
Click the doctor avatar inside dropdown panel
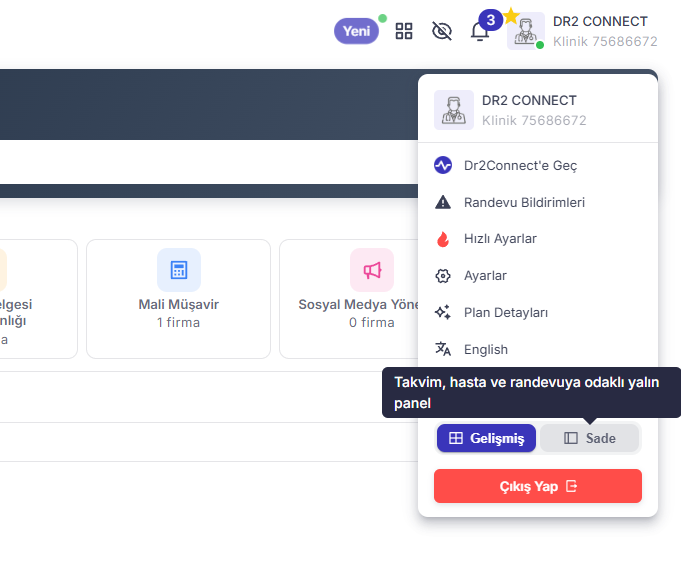tap(454, 110)
